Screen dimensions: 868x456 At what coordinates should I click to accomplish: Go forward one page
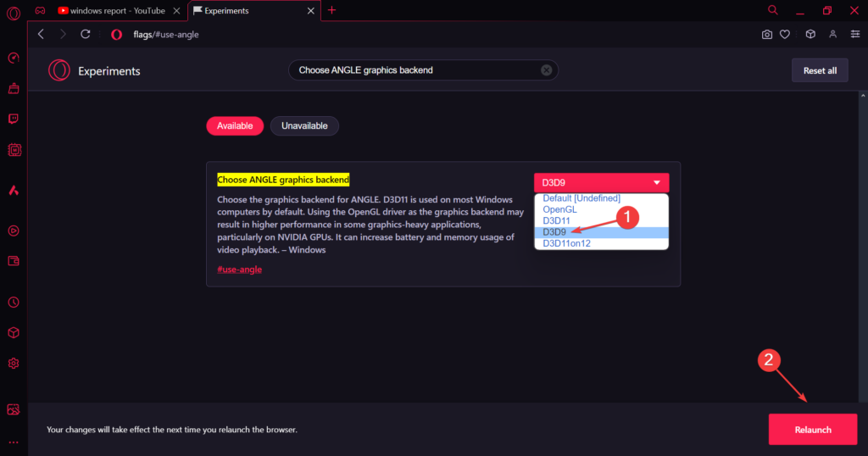point(63,34)
